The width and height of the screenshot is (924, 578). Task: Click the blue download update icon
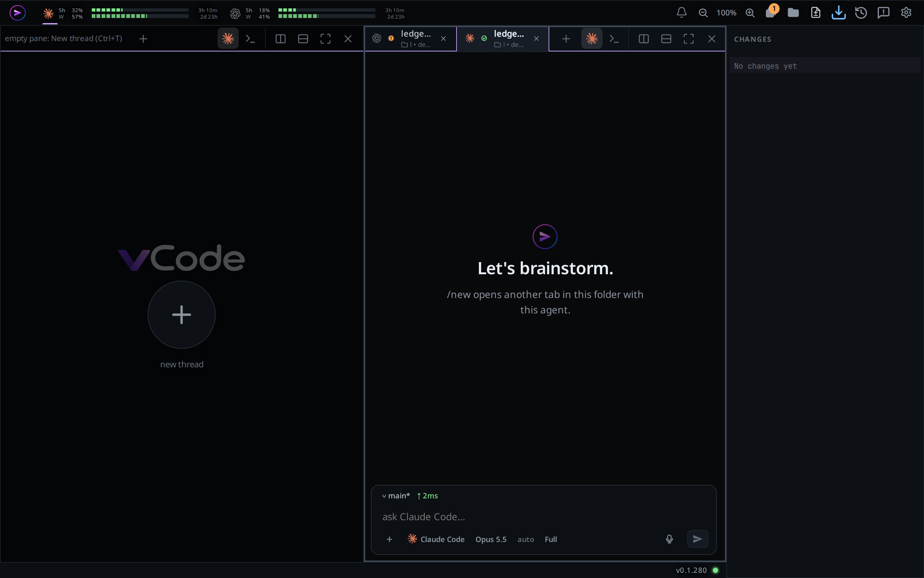click(x=838, y=13)
